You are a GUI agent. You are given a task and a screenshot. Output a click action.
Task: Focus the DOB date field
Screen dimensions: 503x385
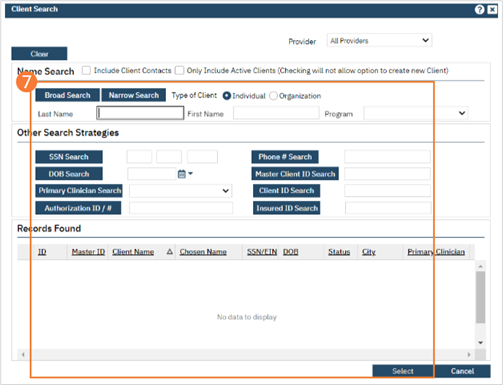(152, 174)
